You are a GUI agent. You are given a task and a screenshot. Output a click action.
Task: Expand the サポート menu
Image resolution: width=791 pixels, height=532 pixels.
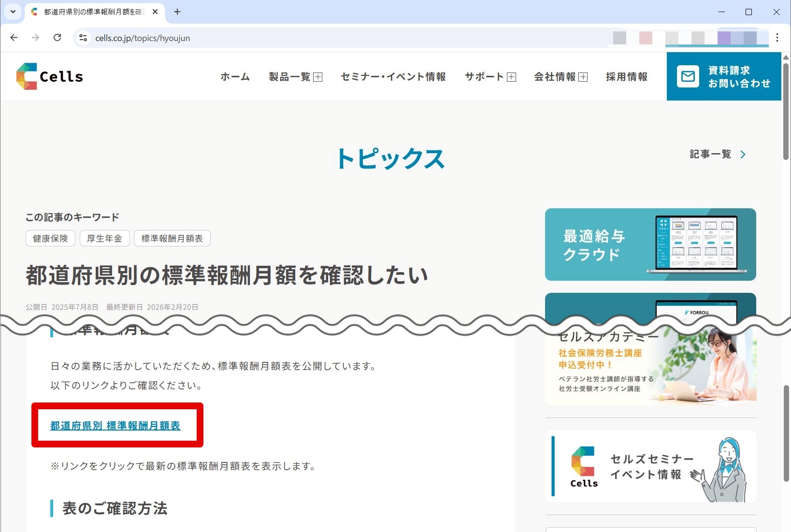tap(490, 77)
